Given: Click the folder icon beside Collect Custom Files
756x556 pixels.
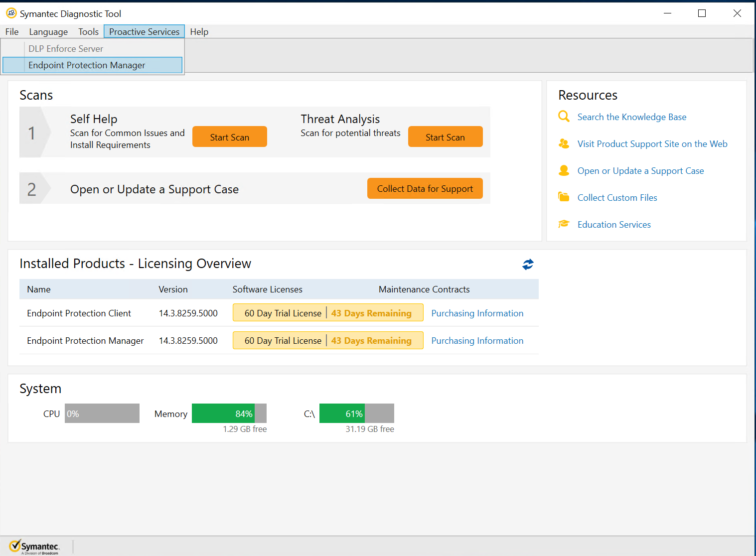Looking at the screenshot, I should (564, 197).
